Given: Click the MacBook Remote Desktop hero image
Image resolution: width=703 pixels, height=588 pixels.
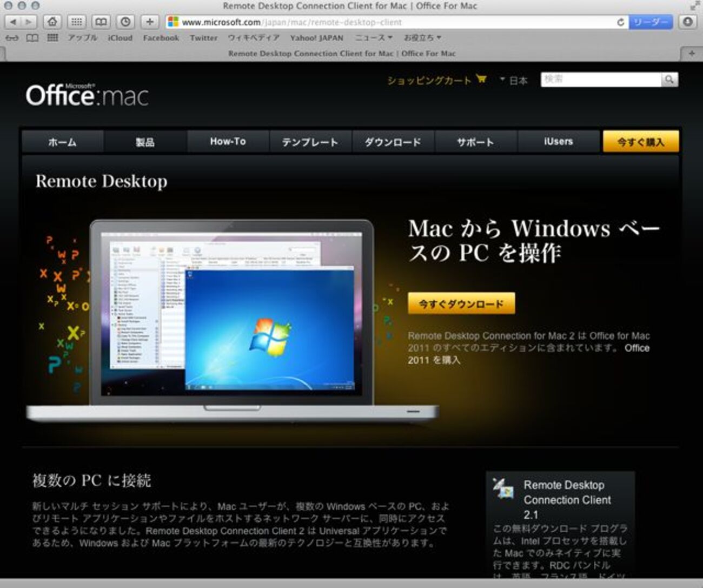Looking at the screenshot, I should pos(233,320).
